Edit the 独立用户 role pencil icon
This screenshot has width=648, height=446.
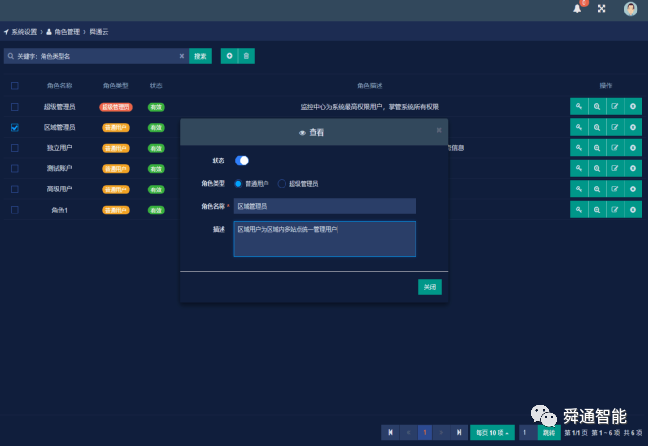(x=615, y=148)
